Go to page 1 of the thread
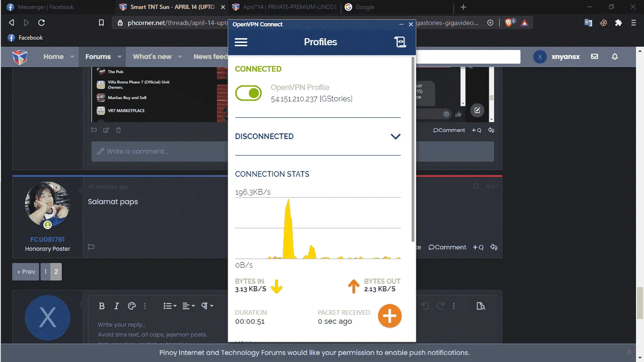This screenshot has width=644, height=362. point(45,272)
